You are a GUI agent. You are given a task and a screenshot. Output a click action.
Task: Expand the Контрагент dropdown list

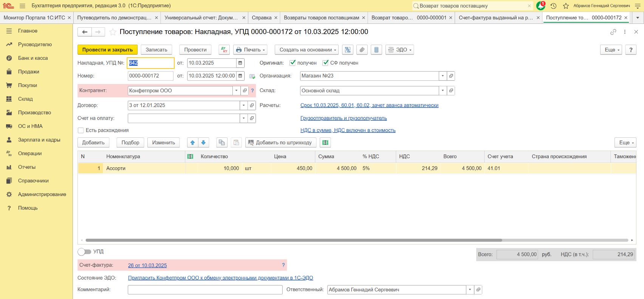(237, 91)
